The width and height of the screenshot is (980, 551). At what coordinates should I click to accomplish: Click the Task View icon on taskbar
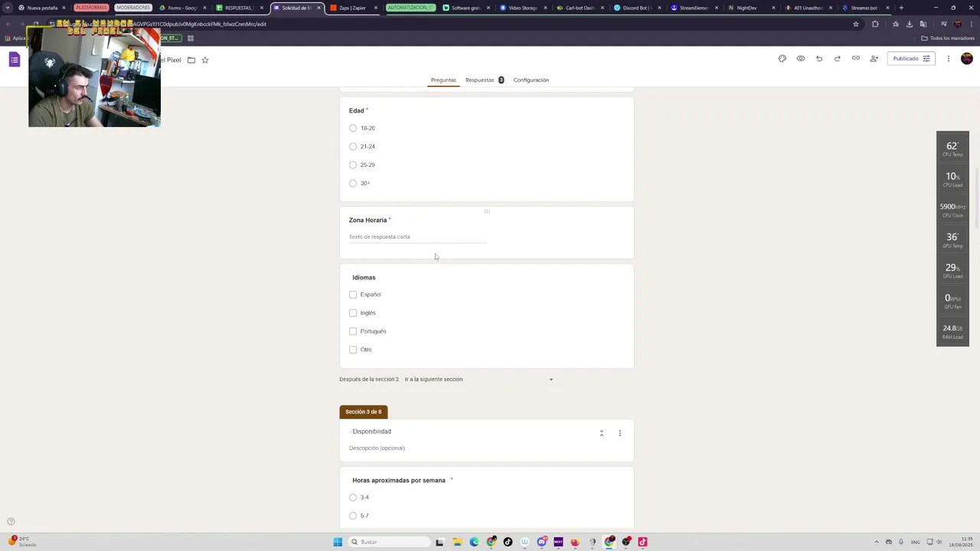439,542
